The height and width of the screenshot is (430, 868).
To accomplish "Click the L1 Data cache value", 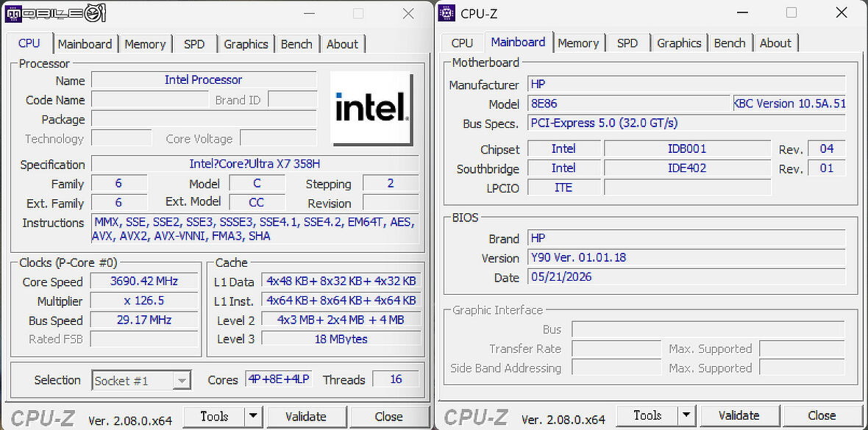I will [x=341, y=281].
